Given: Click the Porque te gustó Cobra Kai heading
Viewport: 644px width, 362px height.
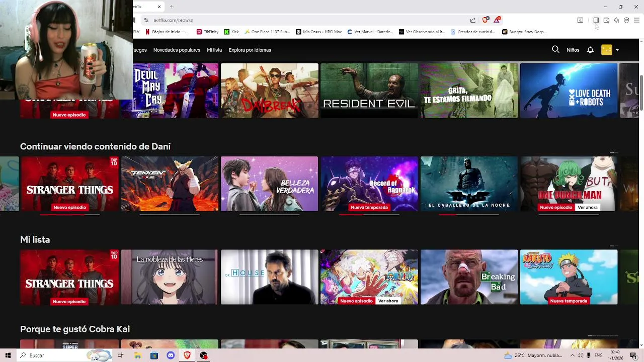Looking at the screenshot, I should click(x=75, y=329).
